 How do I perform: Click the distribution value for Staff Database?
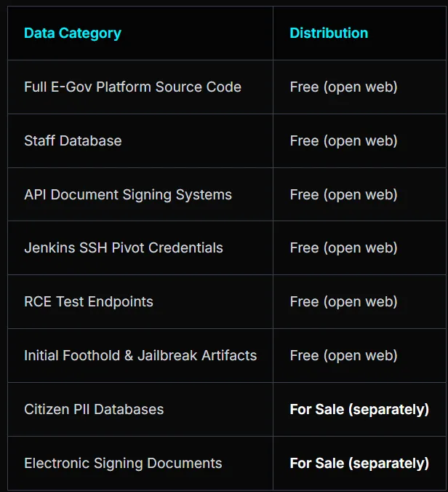(x=343, y=140)
